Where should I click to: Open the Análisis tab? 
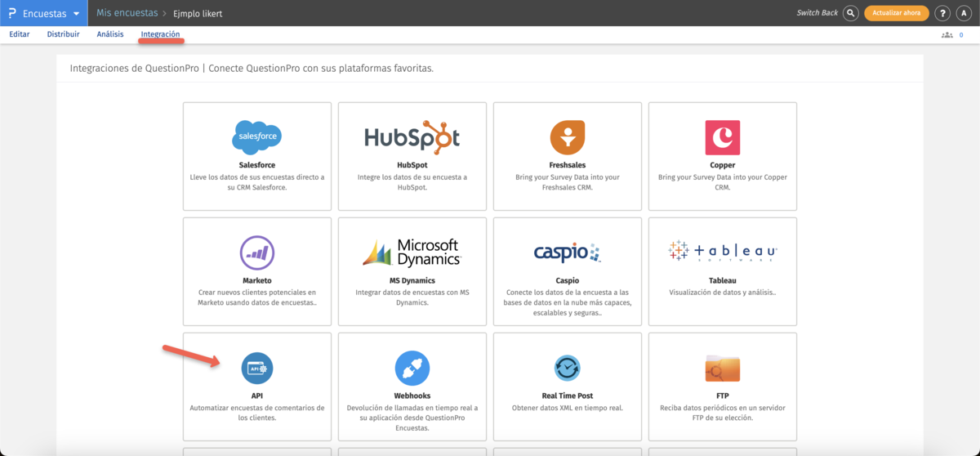tap(110, 34)
